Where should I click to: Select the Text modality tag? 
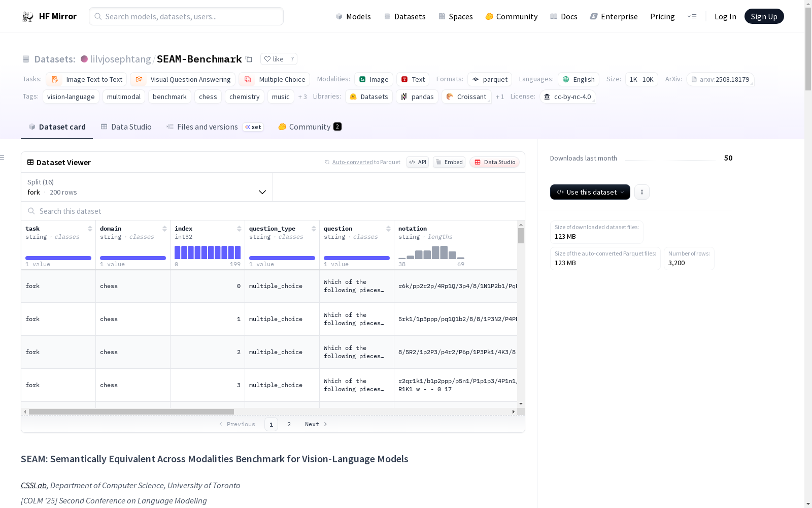tap(413, 79)
